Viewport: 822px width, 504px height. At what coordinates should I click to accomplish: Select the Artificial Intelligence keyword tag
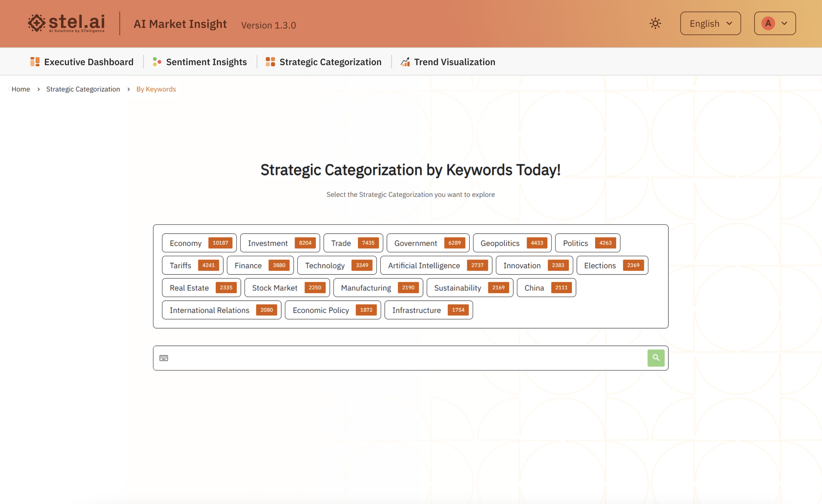[424, 266]
